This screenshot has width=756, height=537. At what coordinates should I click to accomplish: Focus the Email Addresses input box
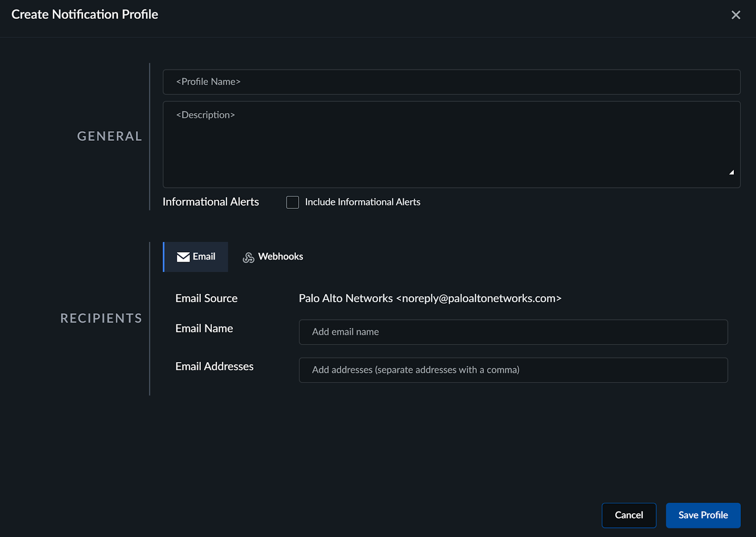coord(513,370)
